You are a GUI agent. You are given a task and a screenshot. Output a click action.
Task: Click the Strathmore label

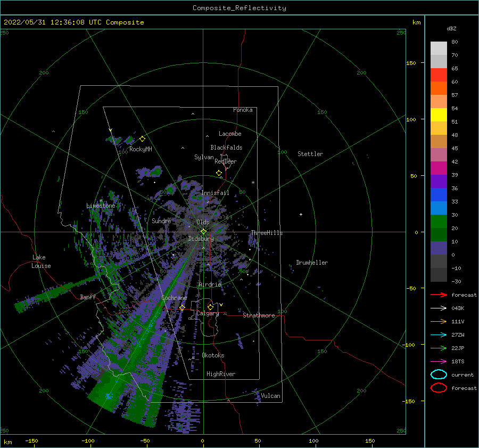[x=259, y=315]
